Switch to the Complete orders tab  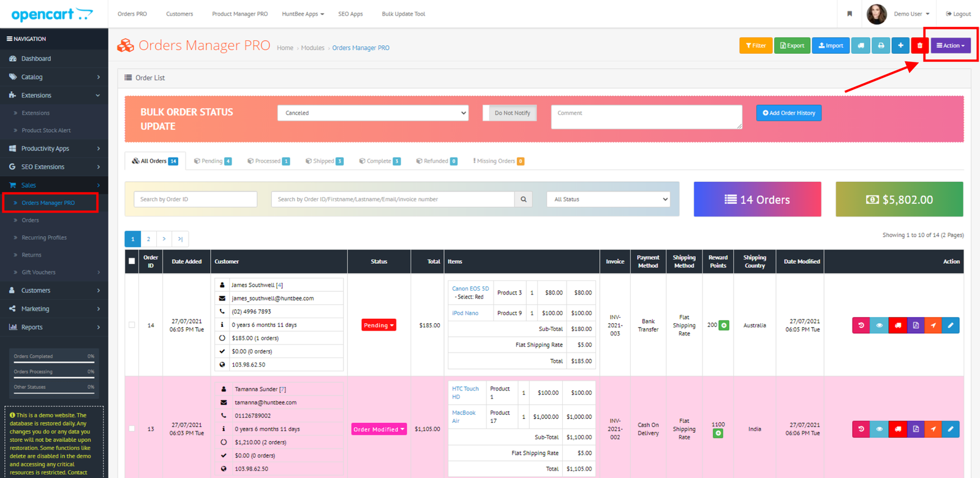380,161
